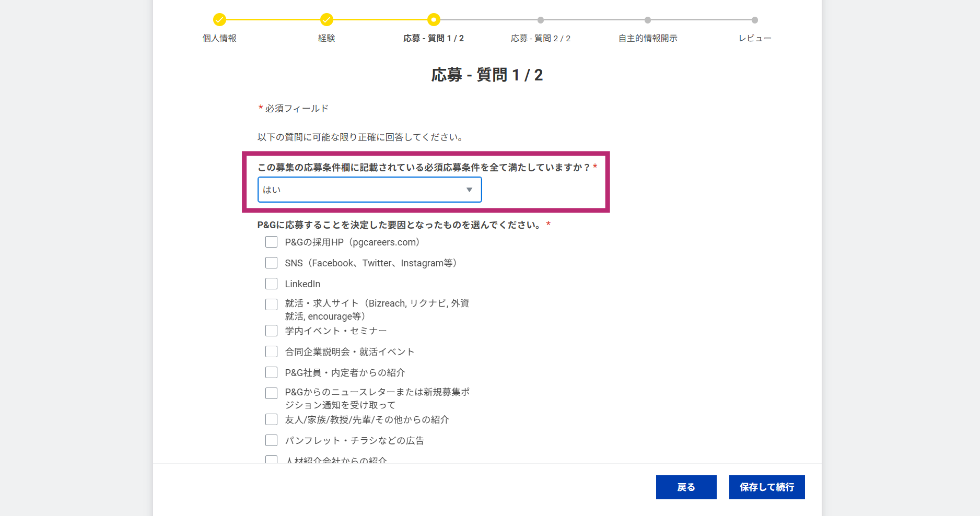The image size is (980, 516).
Task: Click the 以下の質問に可能な限り正確に回答してください text
Action: click(x=360, y=137)
